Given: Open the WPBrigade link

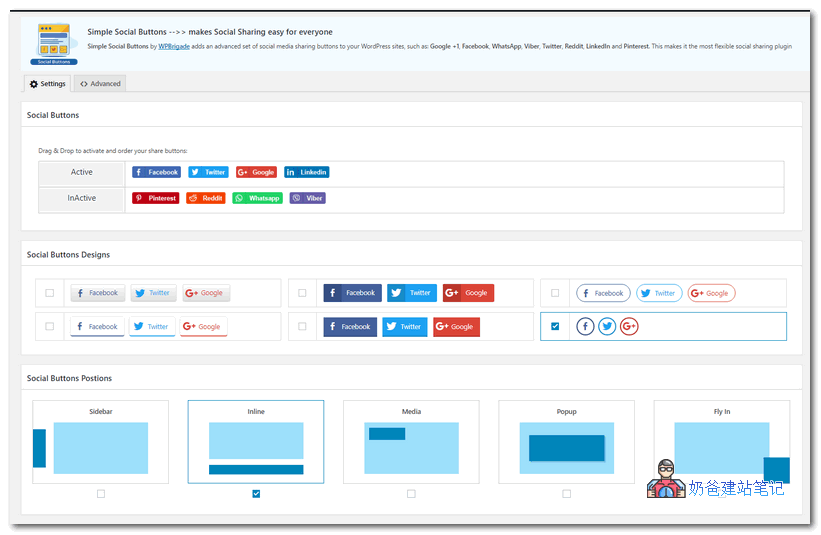Looking at the screenshot, I should (x=174, y=46).
